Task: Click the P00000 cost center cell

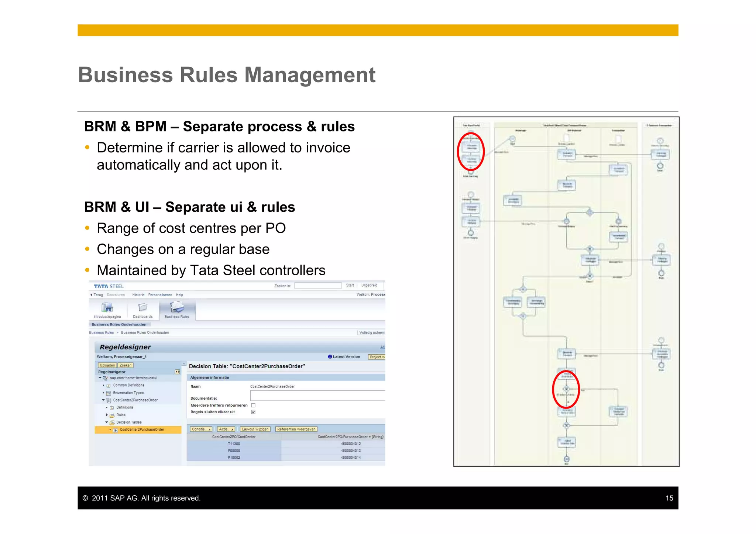Action: tap(234, 451)
